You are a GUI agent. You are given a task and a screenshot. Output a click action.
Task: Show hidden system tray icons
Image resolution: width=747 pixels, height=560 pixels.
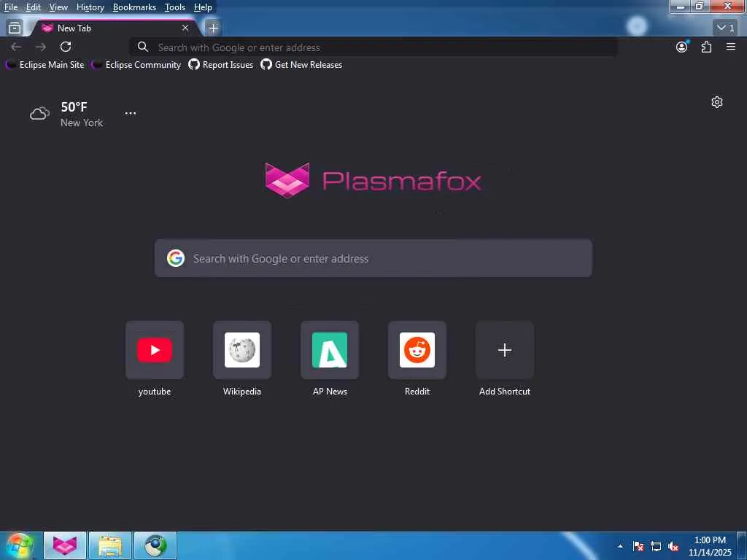pyautogui.click(x=620, y=546)
